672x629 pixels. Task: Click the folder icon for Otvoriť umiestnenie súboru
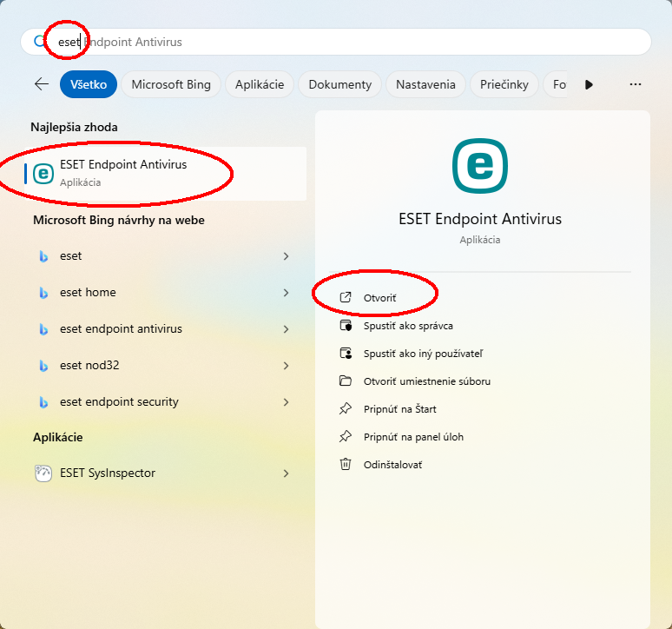pos(346,381)
